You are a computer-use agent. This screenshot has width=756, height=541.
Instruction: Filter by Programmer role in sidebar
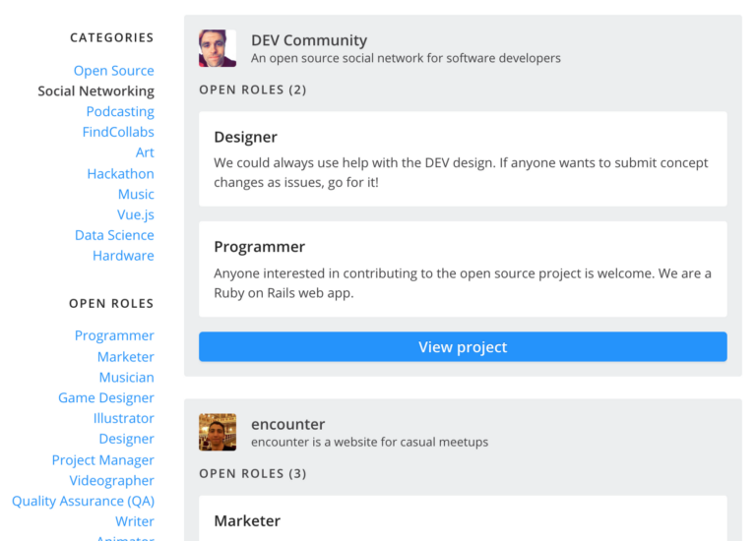click(x=114, y=335)
